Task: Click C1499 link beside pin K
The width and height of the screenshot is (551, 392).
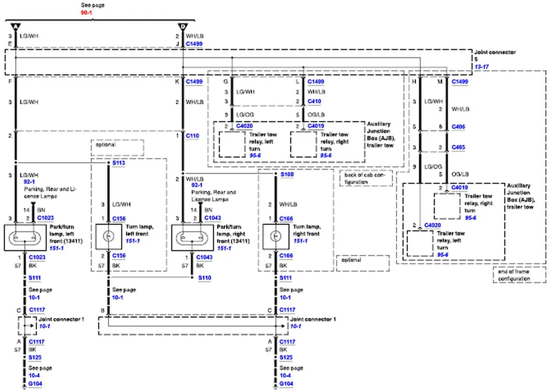Action: pos(194,81)
